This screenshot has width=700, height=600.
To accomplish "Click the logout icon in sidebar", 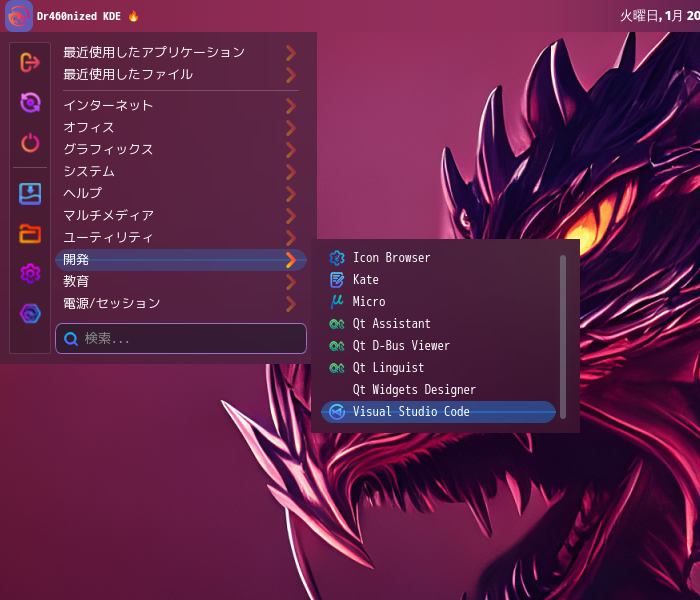I will (x=30, y=62).
